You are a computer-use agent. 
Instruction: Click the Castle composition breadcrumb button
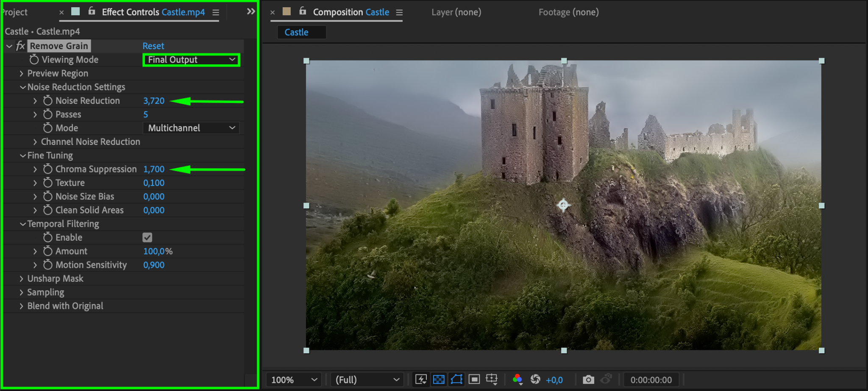297,32
